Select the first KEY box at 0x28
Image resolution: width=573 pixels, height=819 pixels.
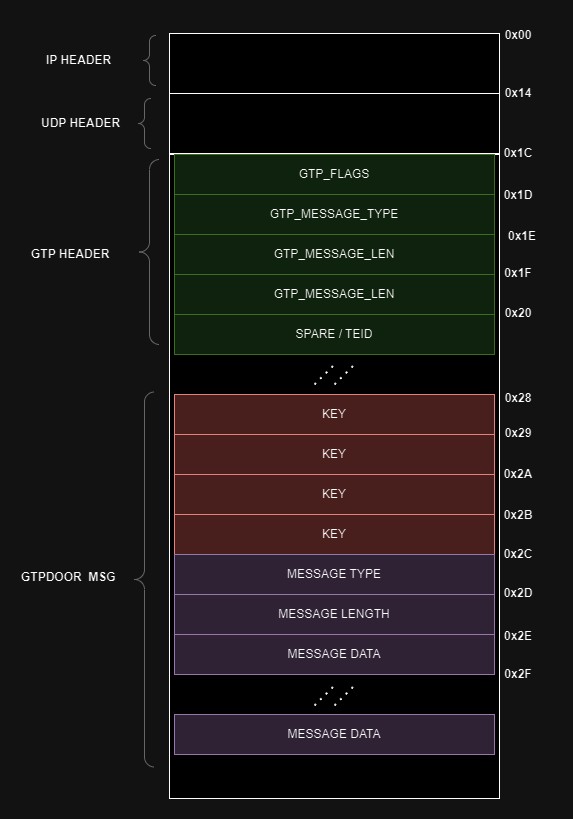(x=334, y=414)
